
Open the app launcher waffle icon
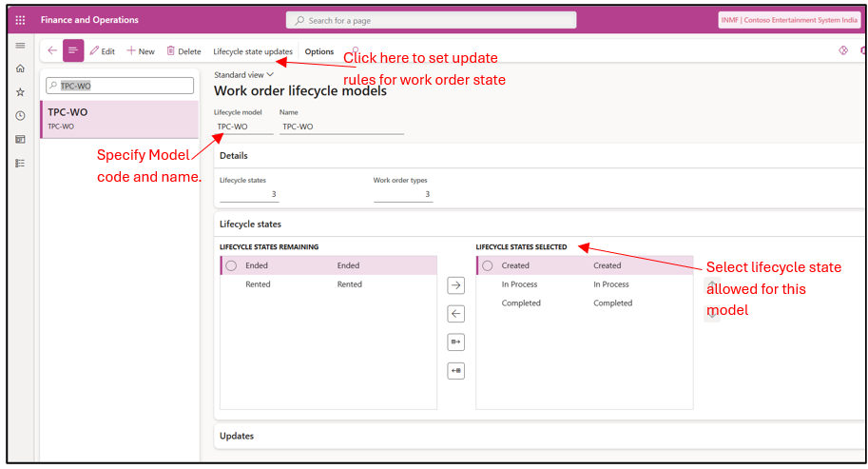21,20
